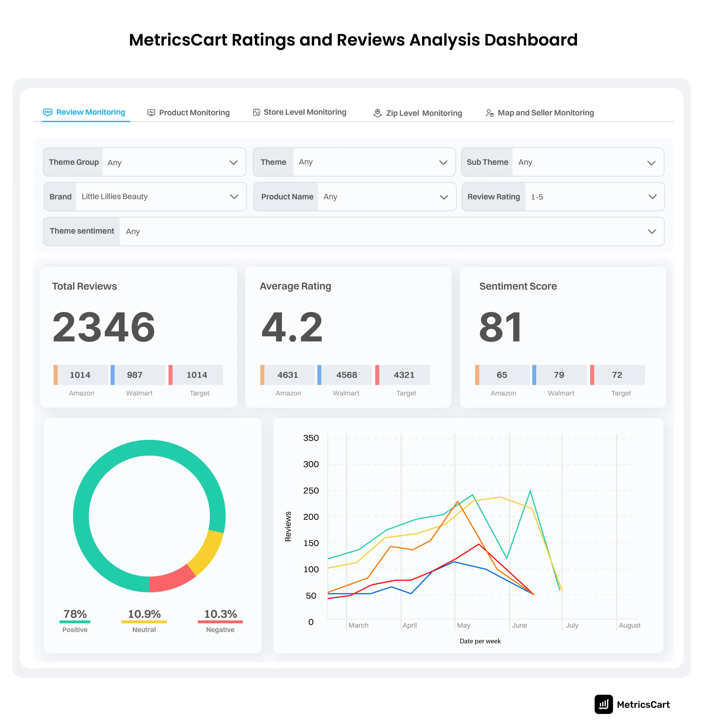Expand the Theme sentiment dropdown chevron
This screenshot has width=707, height=728.
[x=652, y=231]
